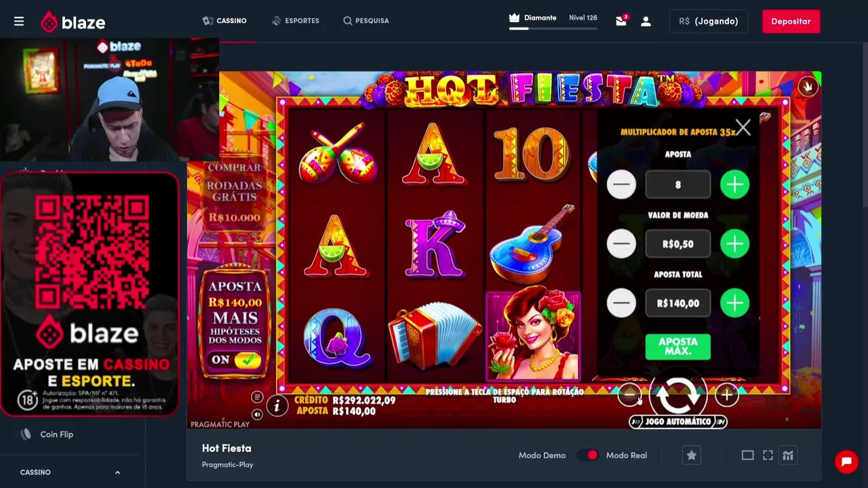868x488 pixels.
Task: Open the user profile icon
Action: 646,21
